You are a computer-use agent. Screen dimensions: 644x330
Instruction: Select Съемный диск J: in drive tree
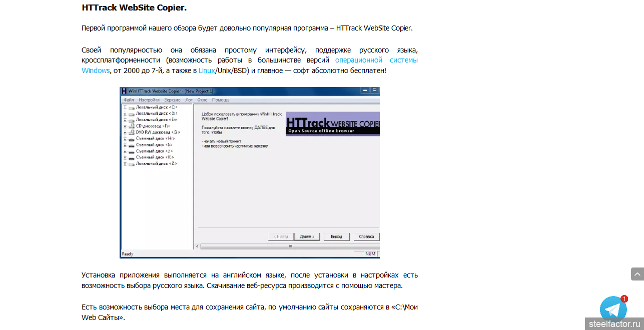pyautogui.click(x=154, y=151)
